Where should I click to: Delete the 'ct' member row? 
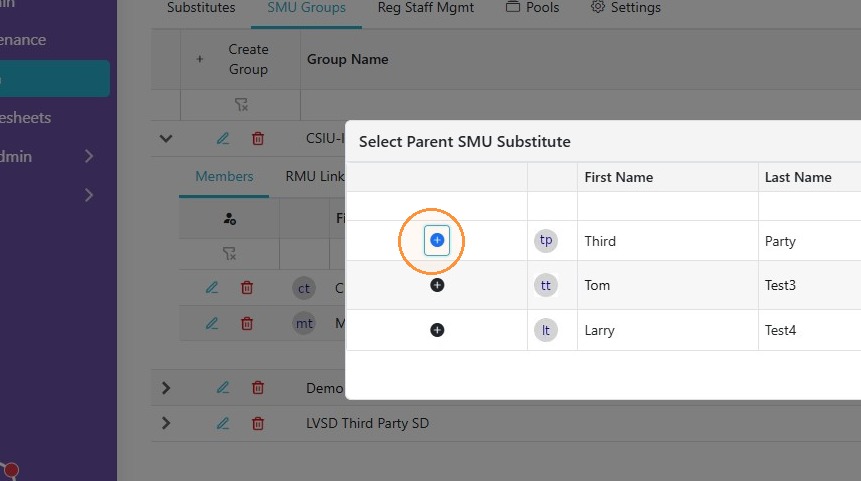[247, 288]
